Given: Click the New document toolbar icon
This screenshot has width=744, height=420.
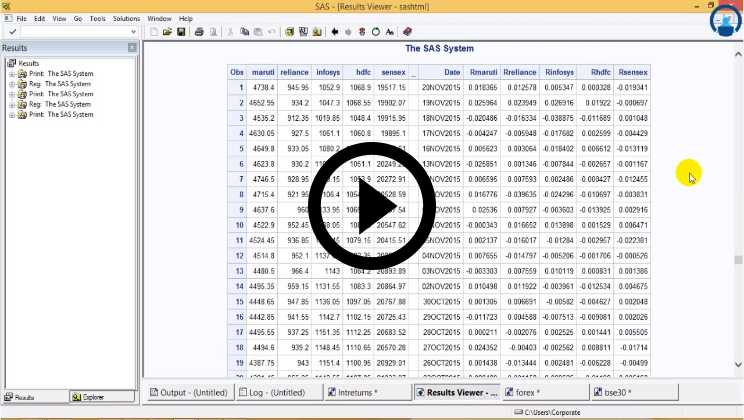Looking at the screenshot, I should point(154,32).
